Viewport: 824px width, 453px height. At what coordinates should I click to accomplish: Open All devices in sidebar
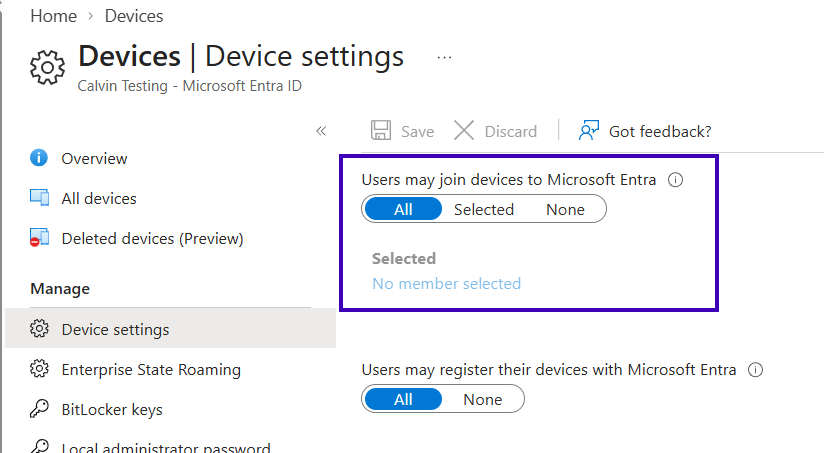(x=99, y=199)
